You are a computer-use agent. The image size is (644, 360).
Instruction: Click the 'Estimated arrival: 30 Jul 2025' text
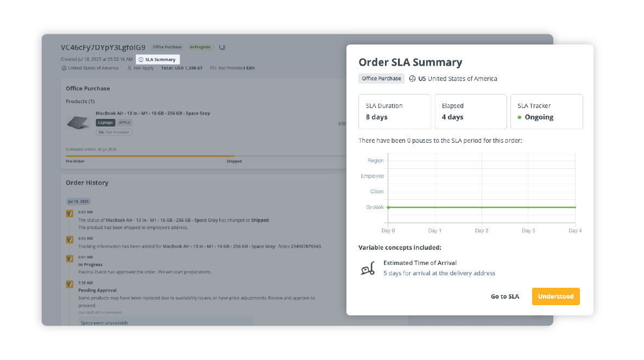pyautogui.click(x=91, y=149)
